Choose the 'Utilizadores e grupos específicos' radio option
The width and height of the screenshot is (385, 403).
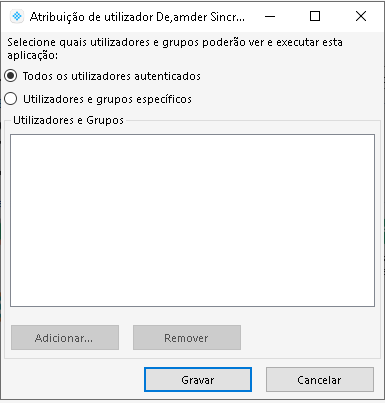[x=11, y=99]
